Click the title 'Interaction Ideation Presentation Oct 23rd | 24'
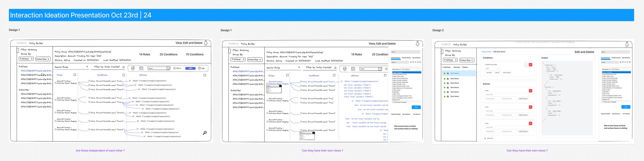Screen dimensions: 644x161 pyautogui.click(x=80, y=15)
